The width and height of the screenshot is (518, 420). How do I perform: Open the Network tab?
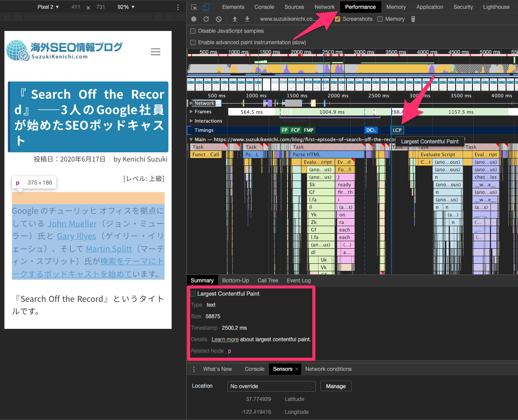(325, 7)
